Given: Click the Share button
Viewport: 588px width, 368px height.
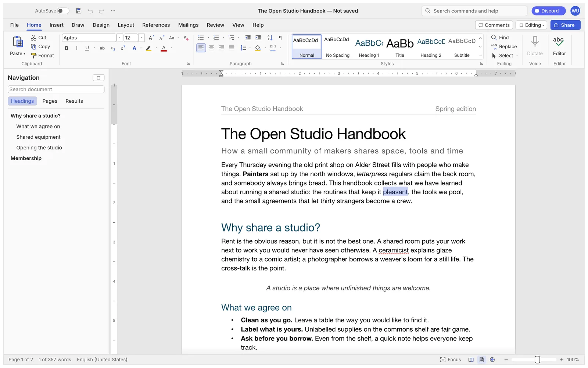Looking at the screenshot, I should coord(565,25).
